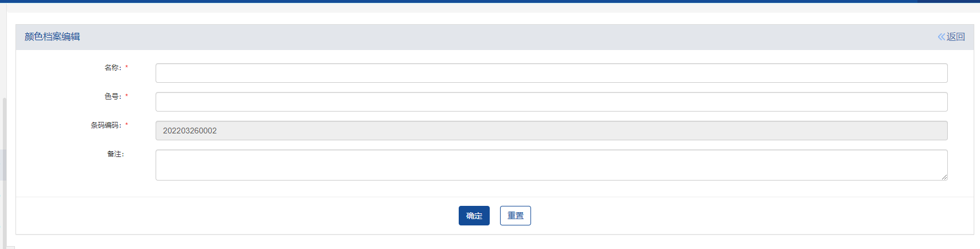
Task: Click the double-chevron back icon
Action: point(941,37)
